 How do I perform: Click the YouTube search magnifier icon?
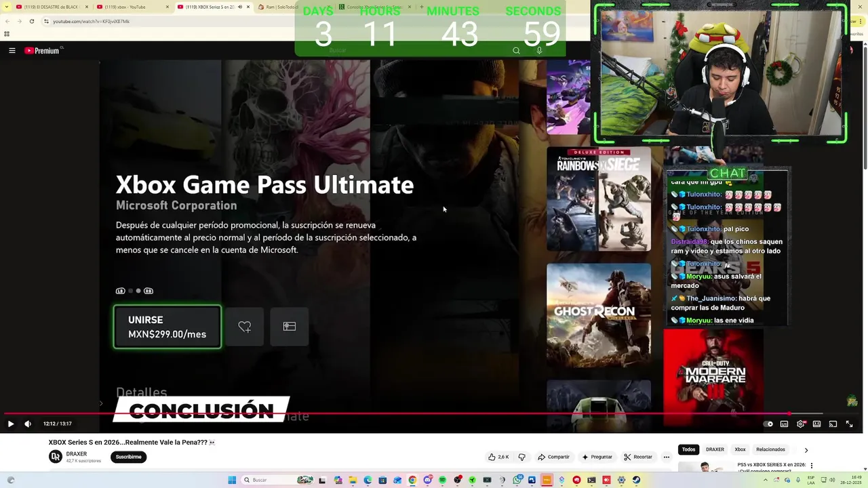point(516,50)
